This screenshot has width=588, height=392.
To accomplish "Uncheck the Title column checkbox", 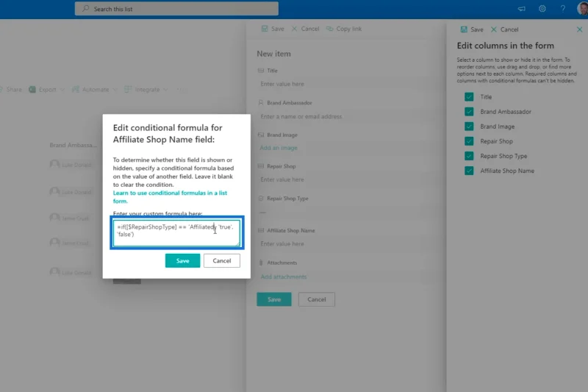I will (469, 97).
